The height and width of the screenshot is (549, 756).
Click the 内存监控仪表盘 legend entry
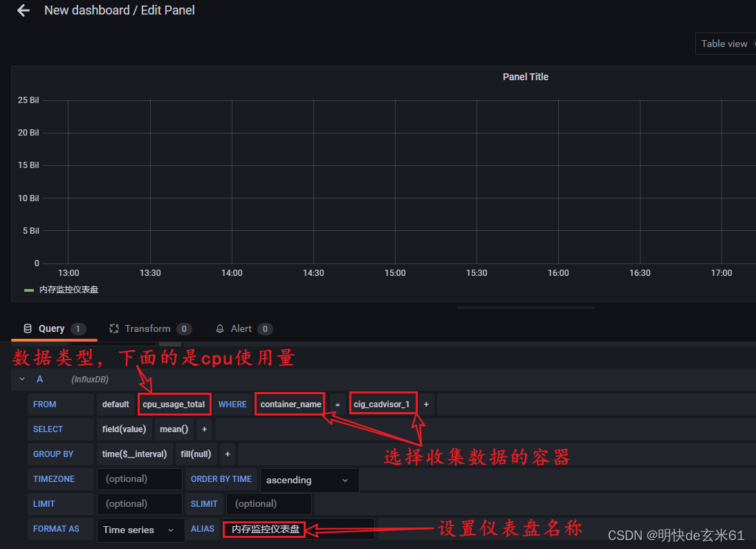tap(68, 290)
